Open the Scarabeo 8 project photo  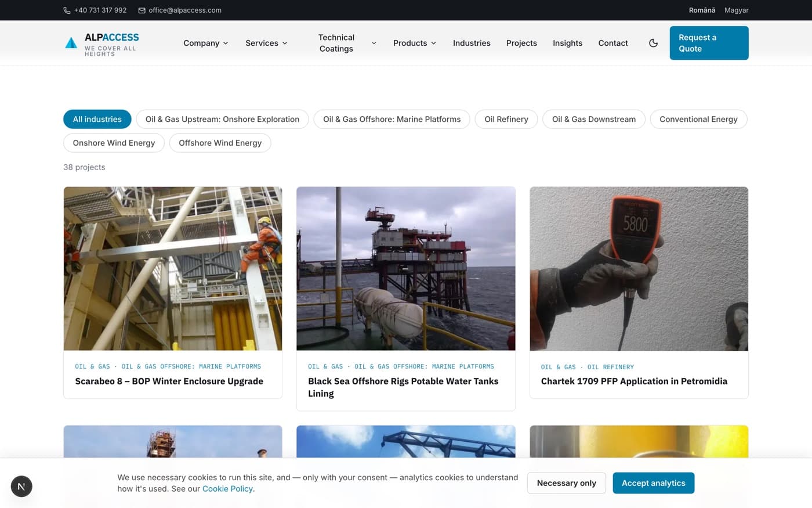[x=173, y=269]
